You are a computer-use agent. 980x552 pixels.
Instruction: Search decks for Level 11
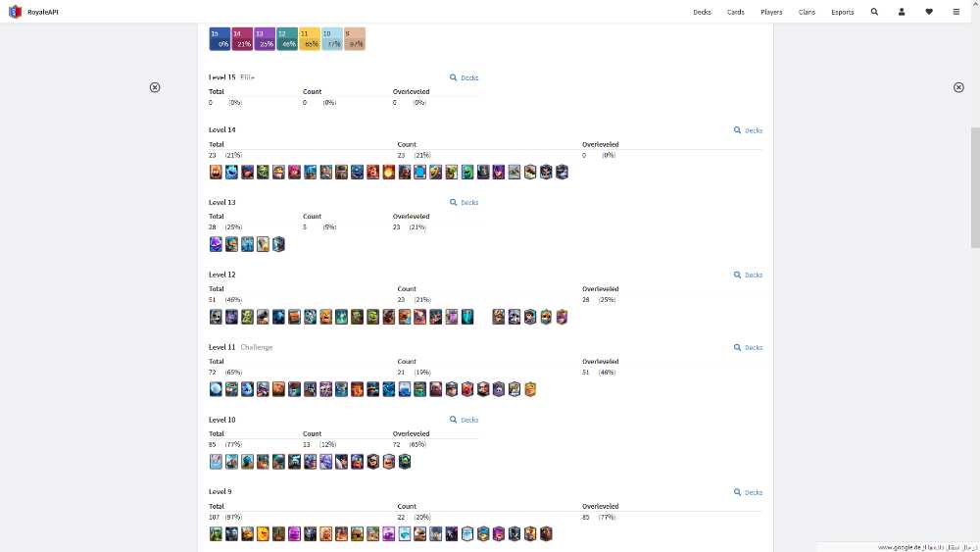[748, 348]
